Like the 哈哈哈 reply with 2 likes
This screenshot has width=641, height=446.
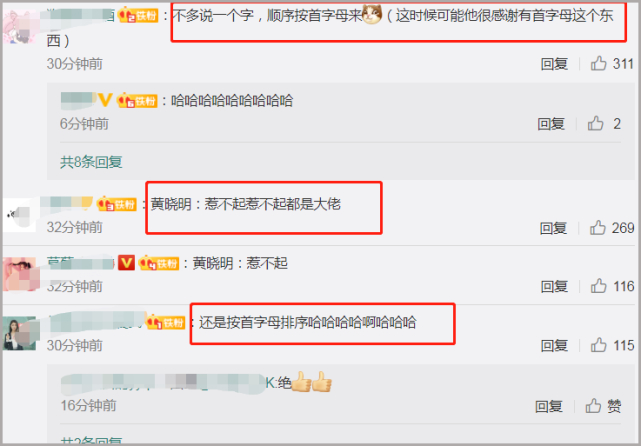(596, 123)
